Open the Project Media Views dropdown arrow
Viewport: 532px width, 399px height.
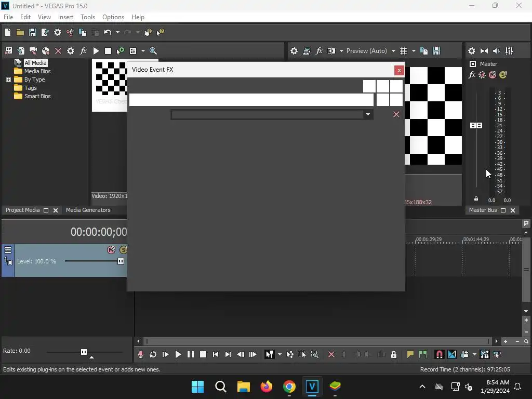143,51
